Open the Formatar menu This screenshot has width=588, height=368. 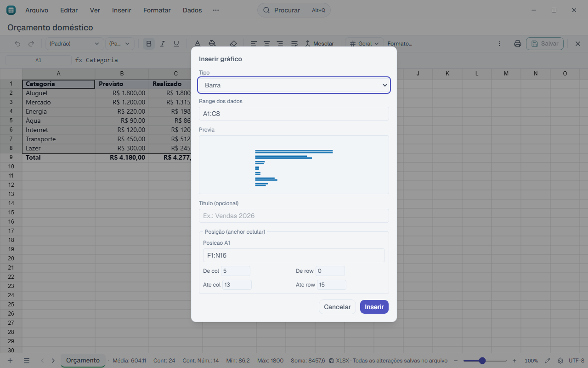pyautogui.click(x=157, y=10)
